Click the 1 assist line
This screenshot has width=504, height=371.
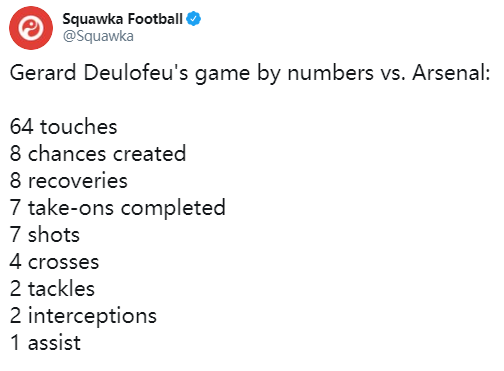click(x=45, y=343)
